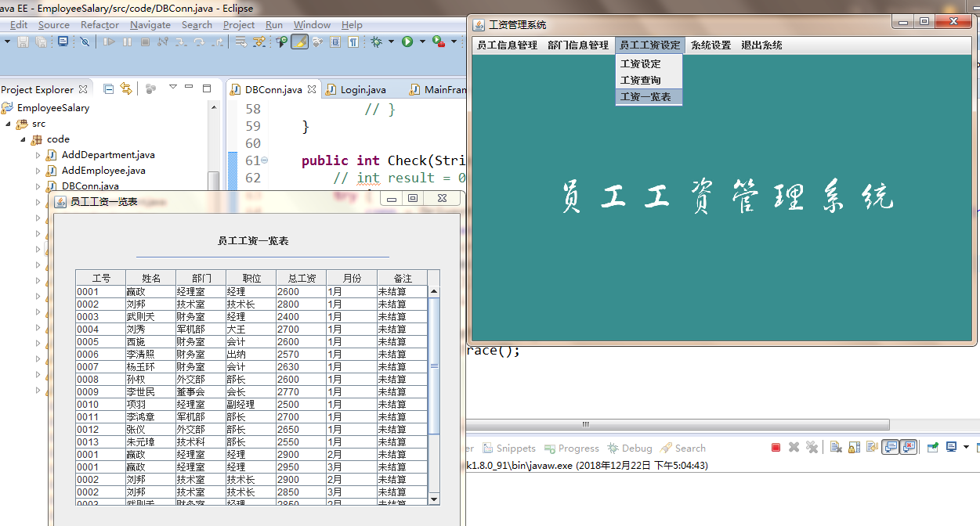Click Collapse All icon in Project Explorer
Image resolution: width=980 pixels, height=526 pixels.
(x=109, y=88)
